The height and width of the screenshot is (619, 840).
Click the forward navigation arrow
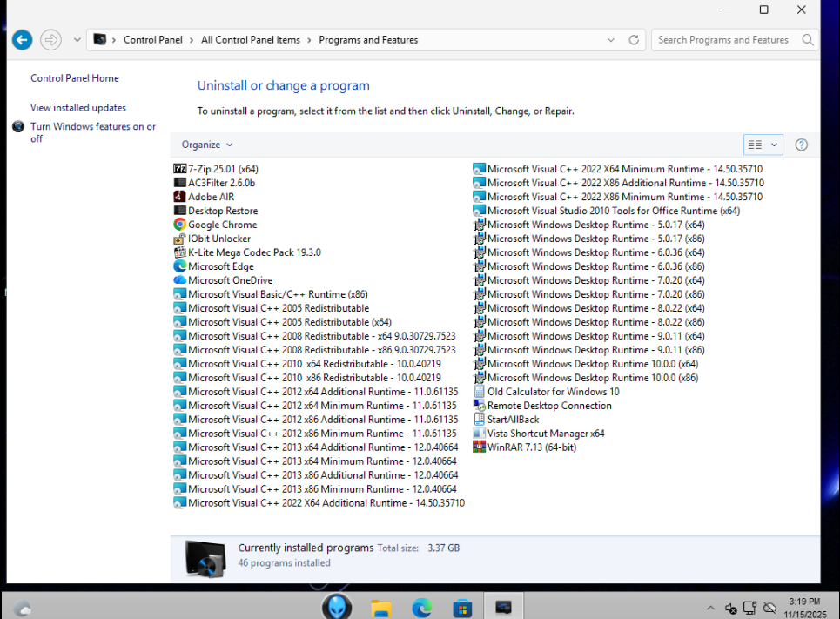pos(50,40)
